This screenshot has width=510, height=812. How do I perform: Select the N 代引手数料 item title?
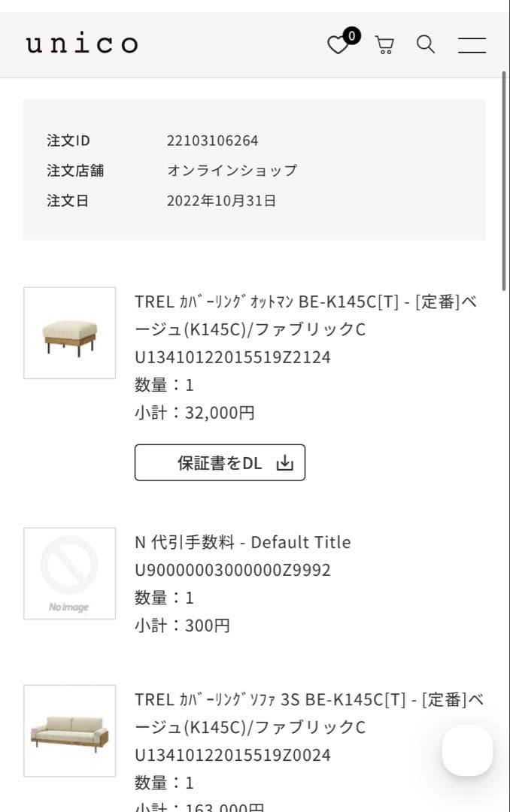pos(242,542)
